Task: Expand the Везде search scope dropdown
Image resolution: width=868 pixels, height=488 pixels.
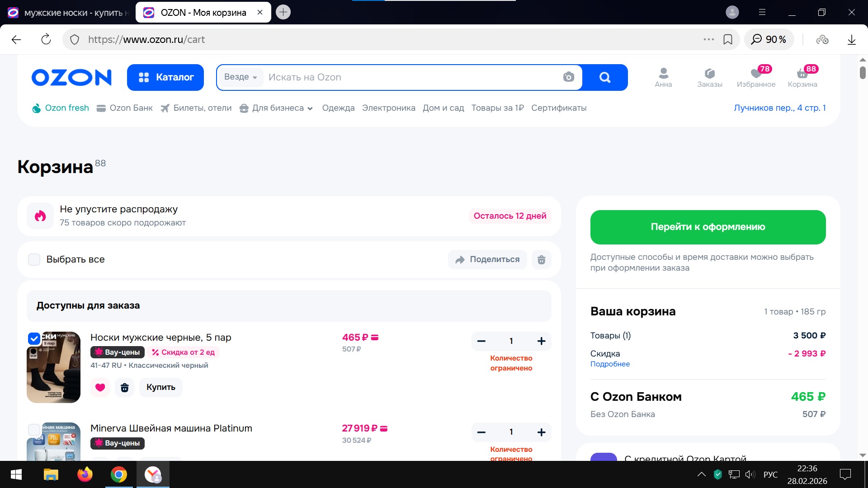Action: [x=241, y=77]
